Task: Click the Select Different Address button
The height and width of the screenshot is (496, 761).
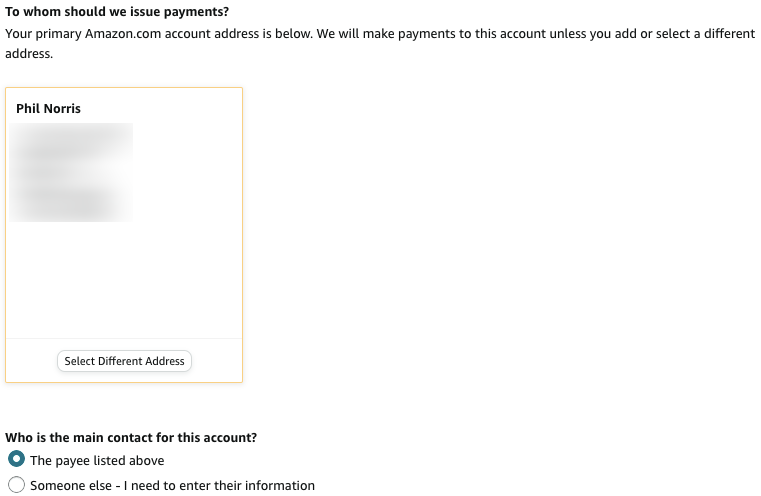Action: [x=124, y=361]
